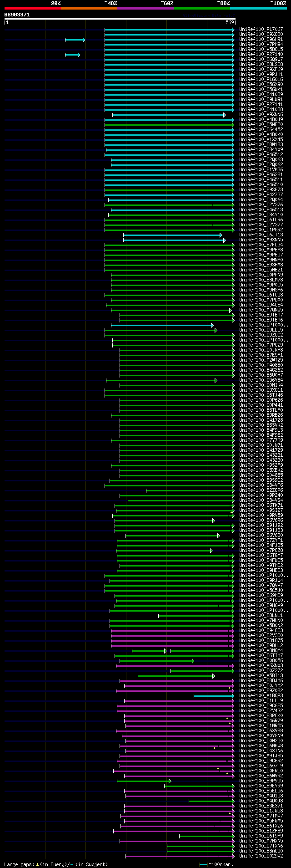Viewport: 291px width, 868px height.
Task: Select the UniRef100_A9XNN6 label
Action: (261, 114)
